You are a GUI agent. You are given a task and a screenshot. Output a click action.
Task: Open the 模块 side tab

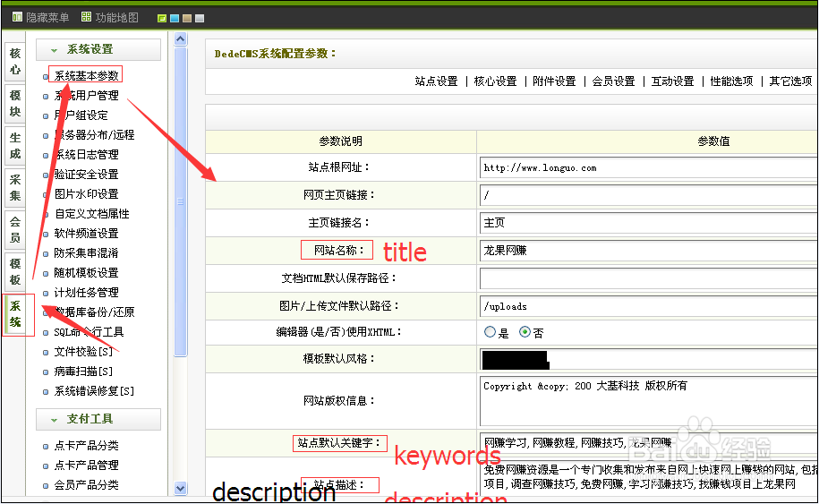point(15,104)
